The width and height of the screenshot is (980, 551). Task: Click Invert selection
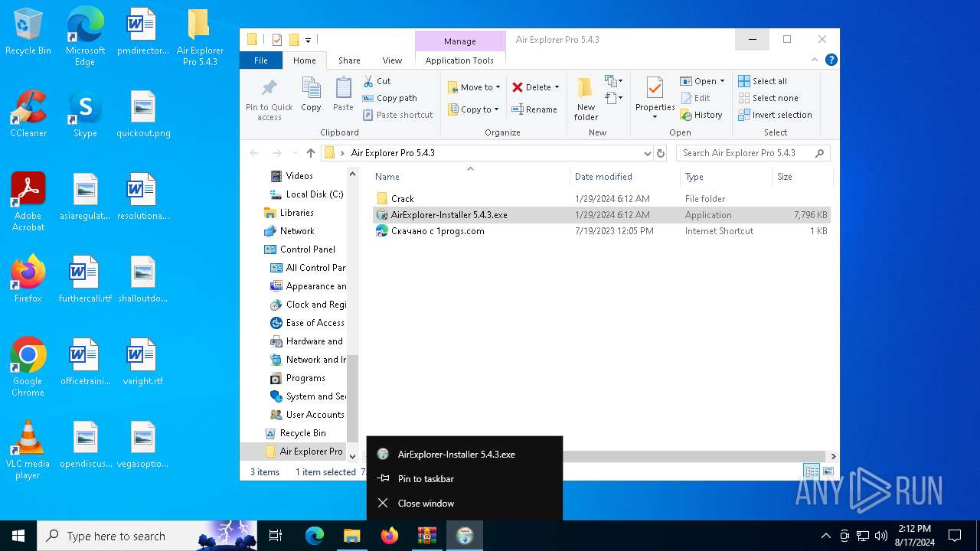[775, 115]
